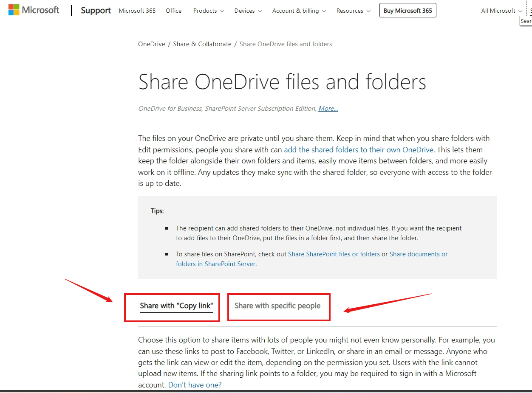Click the OneDrive breadcrumb link
Image resolution: width=532 pixels, height=393 pixels.
coord(151,44)
